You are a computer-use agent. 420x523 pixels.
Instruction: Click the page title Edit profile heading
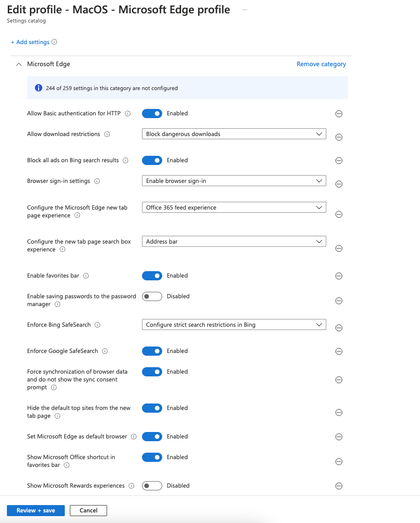(119, 10)
